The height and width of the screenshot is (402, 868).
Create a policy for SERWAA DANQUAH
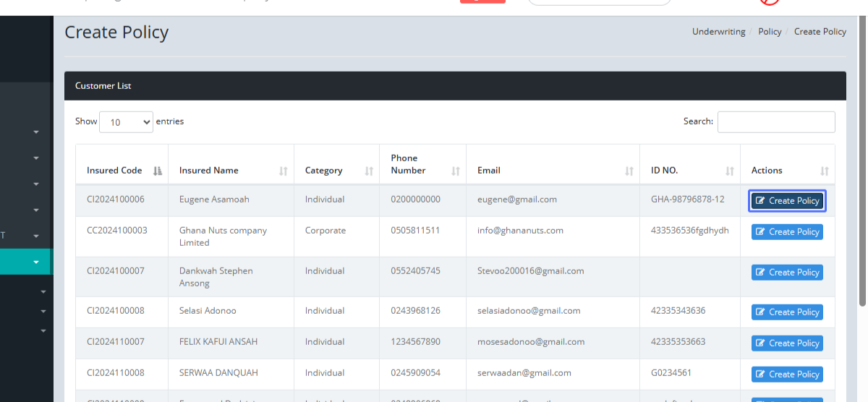point(787,375)
